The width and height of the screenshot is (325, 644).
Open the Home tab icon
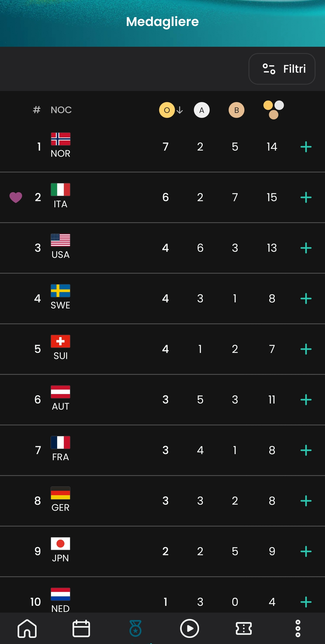click(27, 628)
